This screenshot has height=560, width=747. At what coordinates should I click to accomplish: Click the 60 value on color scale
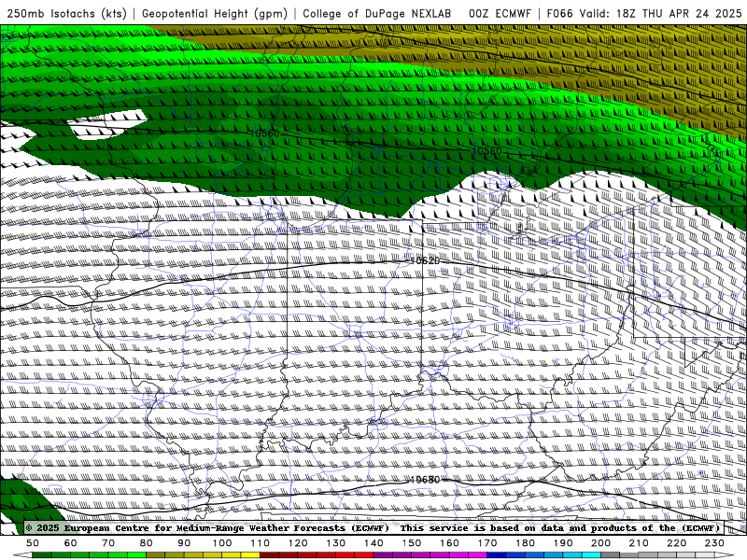[x=71, y=543]
